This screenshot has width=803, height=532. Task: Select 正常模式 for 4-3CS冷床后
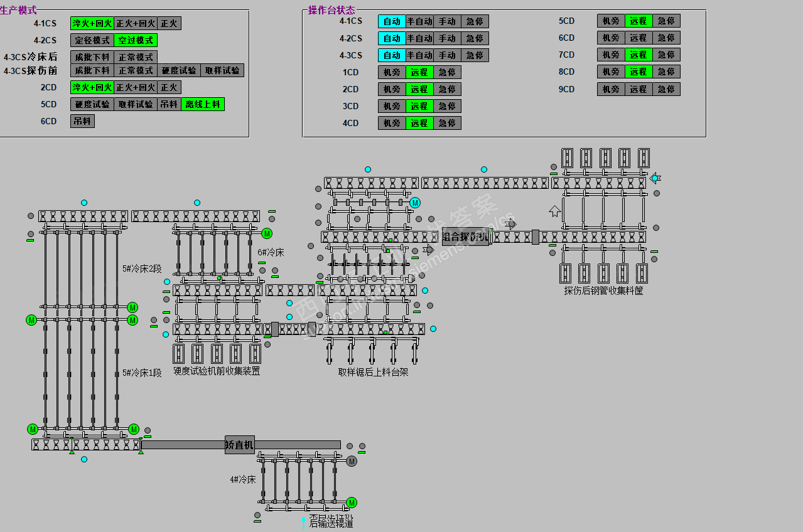coord(135,57)
